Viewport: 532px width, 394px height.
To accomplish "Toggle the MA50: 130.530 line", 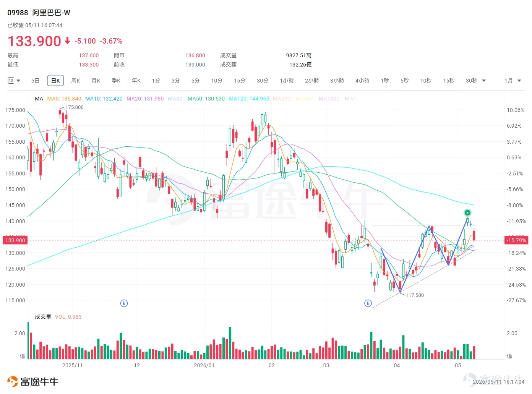I will click(206, 99).
